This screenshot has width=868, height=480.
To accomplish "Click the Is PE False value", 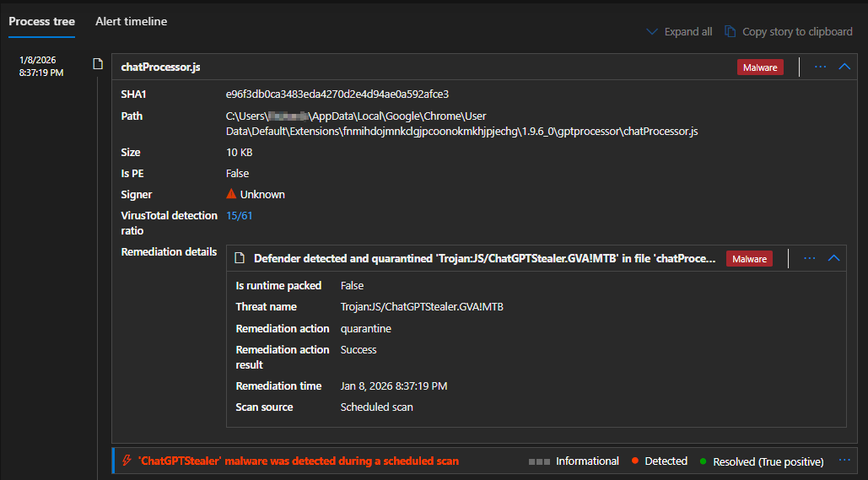I will tap(238, 173).
